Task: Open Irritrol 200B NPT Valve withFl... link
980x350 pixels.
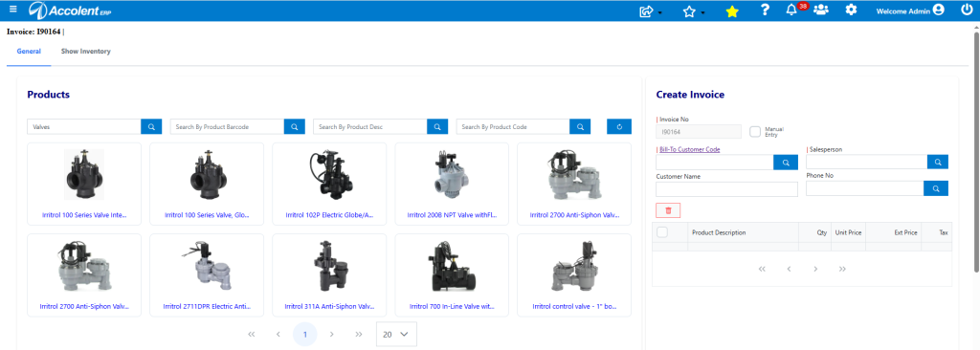Action: (x=452, y=214)
